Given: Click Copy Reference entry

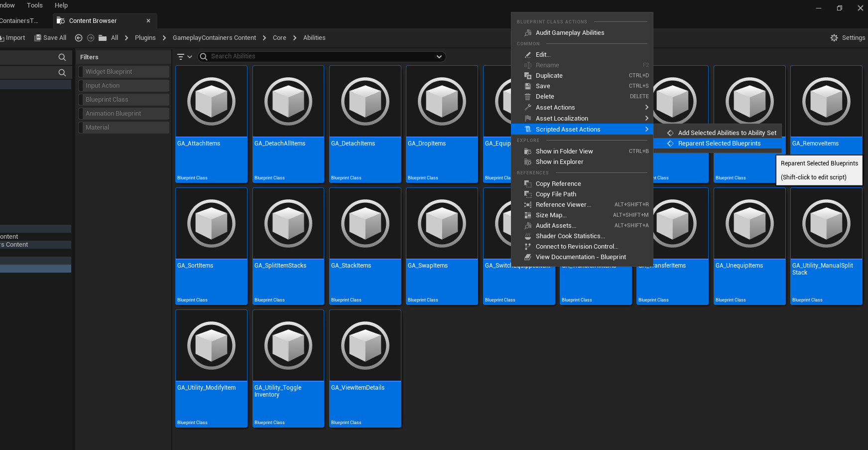Looking at the screenshot, I should click(x=582, y=184).
